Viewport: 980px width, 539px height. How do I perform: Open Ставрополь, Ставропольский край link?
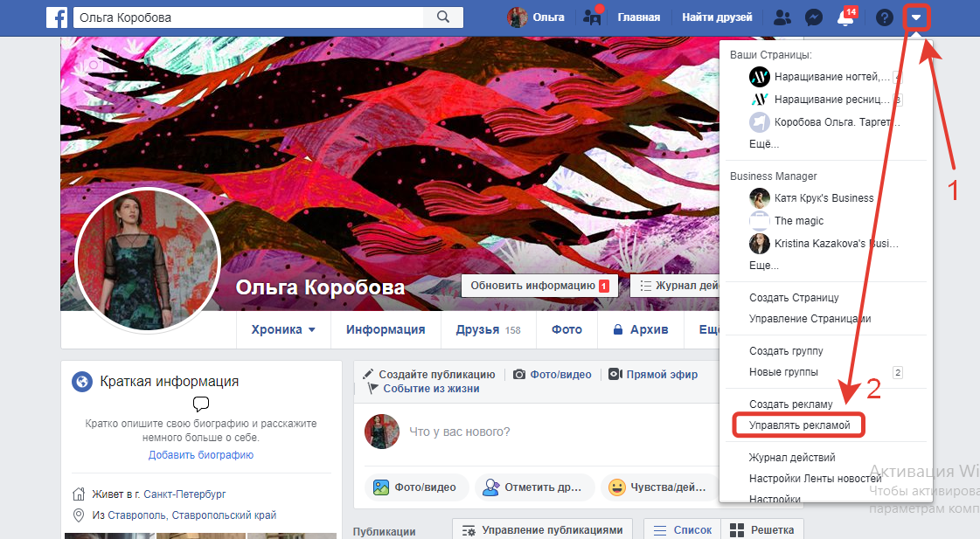coord(191,515)
